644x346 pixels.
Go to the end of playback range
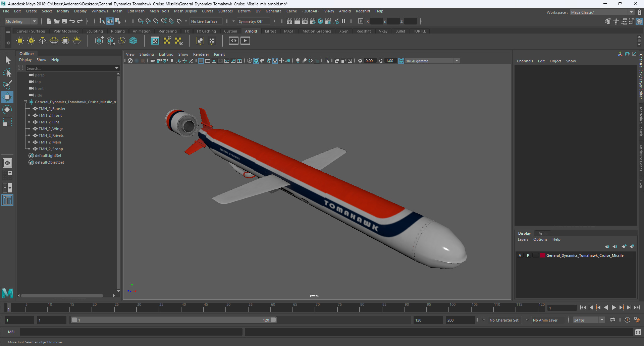(637, 307)
